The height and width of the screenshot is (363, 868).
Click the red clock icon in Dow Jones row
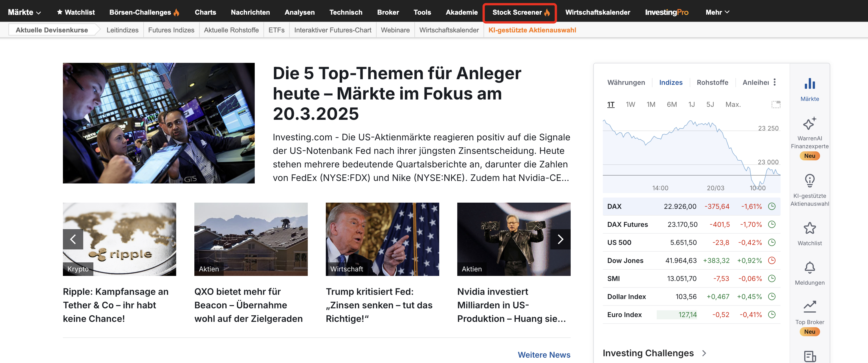(772, 260)
